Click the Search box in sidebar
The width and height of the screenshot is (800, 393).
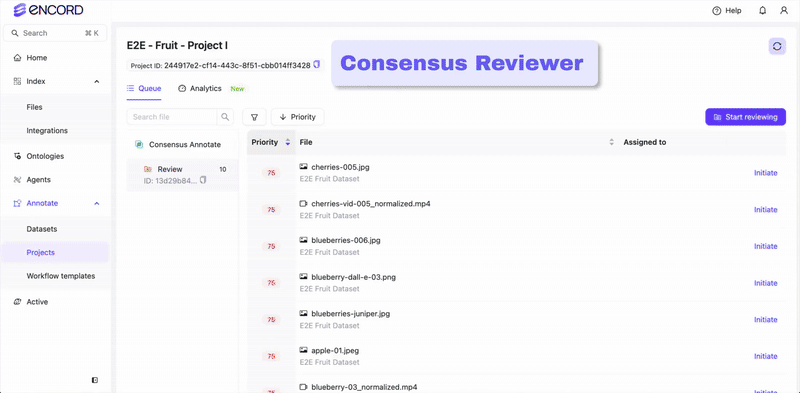coord(55,33)
